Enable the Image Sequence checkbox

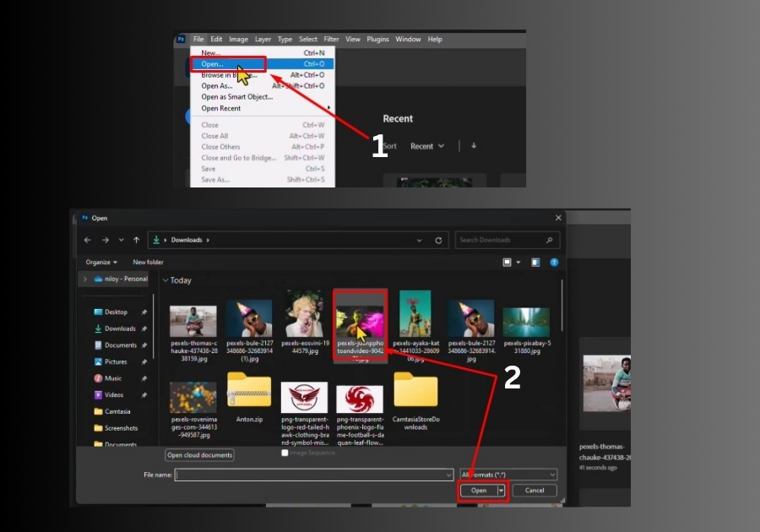click(285, 453)
